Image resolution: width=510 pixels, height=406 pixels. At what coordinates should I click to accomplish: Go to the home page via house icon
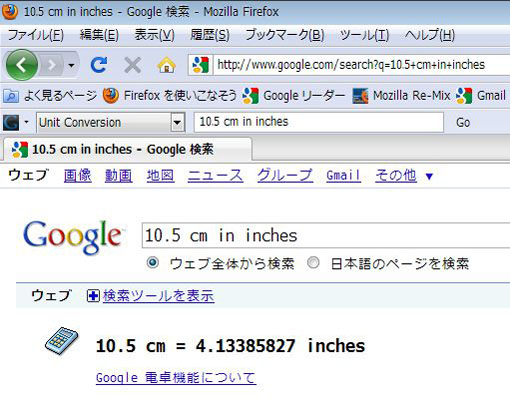coord(166,65)
